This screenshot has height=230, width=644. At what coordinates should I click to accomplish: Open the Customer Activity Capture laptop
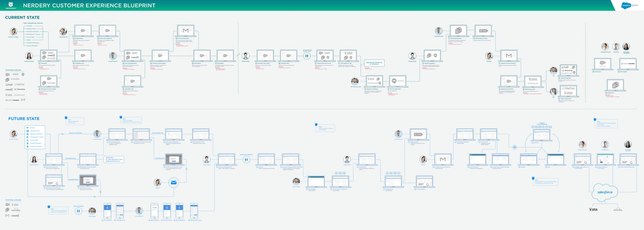click(x=160, y=56)
